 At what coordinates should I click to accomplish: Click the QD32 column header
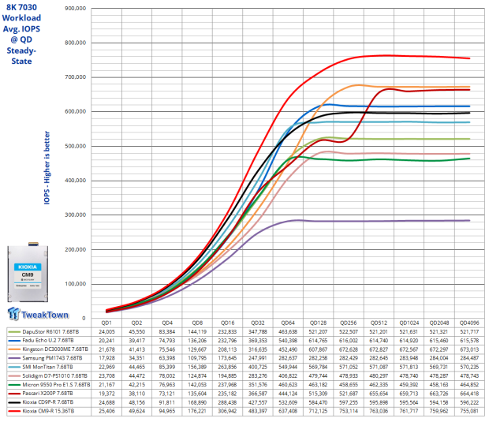click(258, 323)
